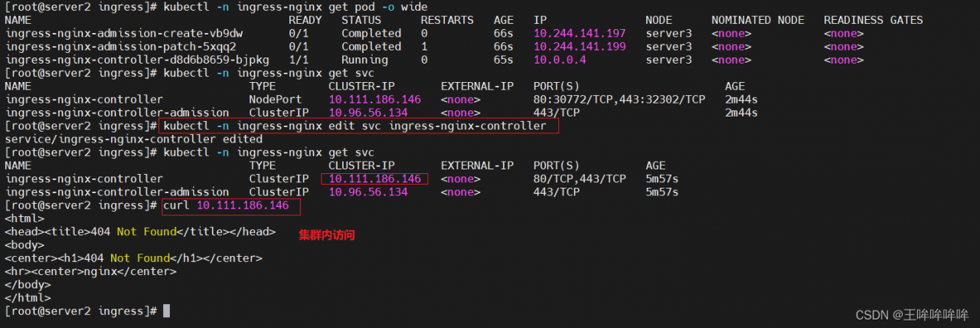Click the nginx center tag output line
Screen dimensions: 980x328
(90, 271)
